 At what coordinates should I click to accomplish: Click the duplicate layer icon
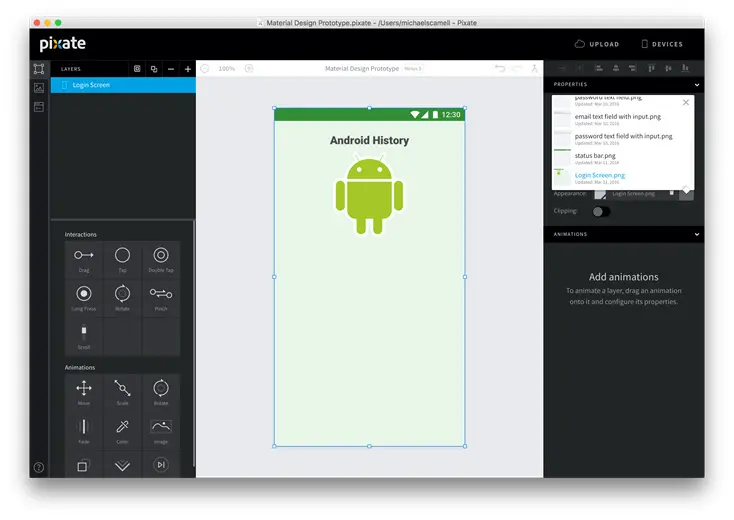click(x=154, y=69)
